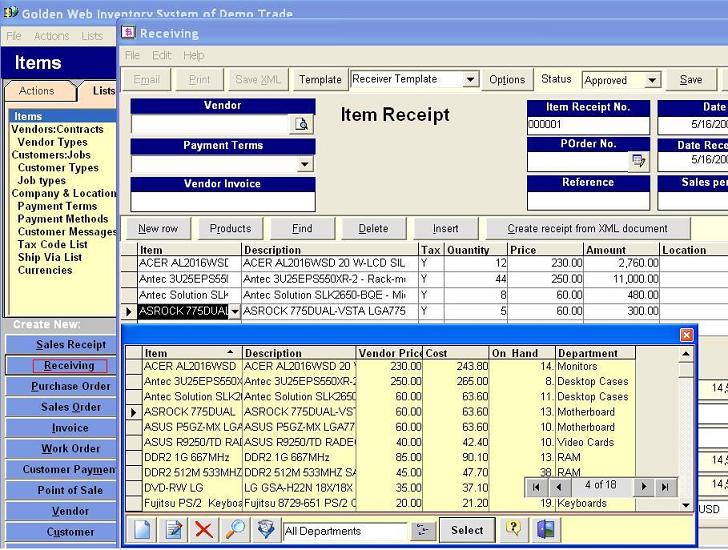This screenshot has height=550, width=728.
Task: Open the main window Actions menu
Action: coord(52,36)
